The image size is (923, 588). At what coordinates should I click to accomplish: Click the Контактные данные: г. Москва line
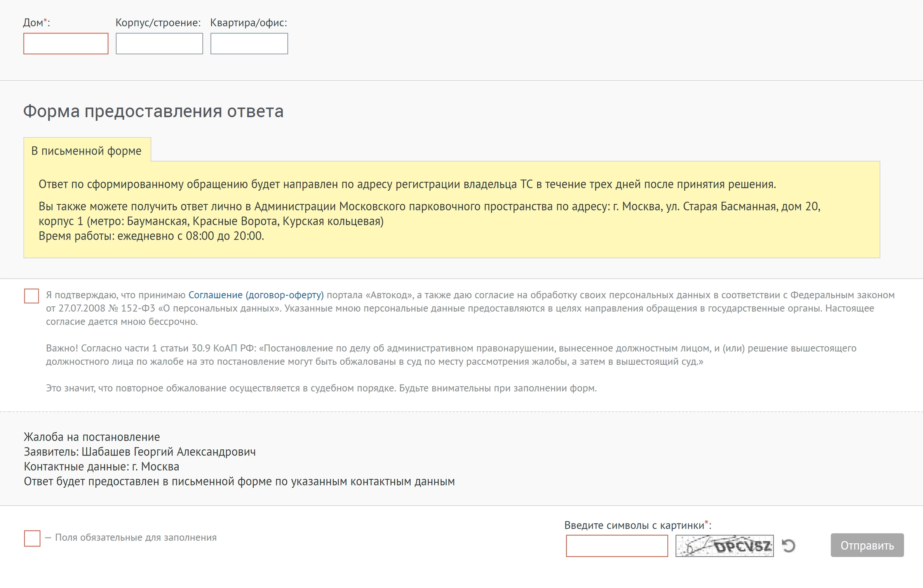pos(101,467)
